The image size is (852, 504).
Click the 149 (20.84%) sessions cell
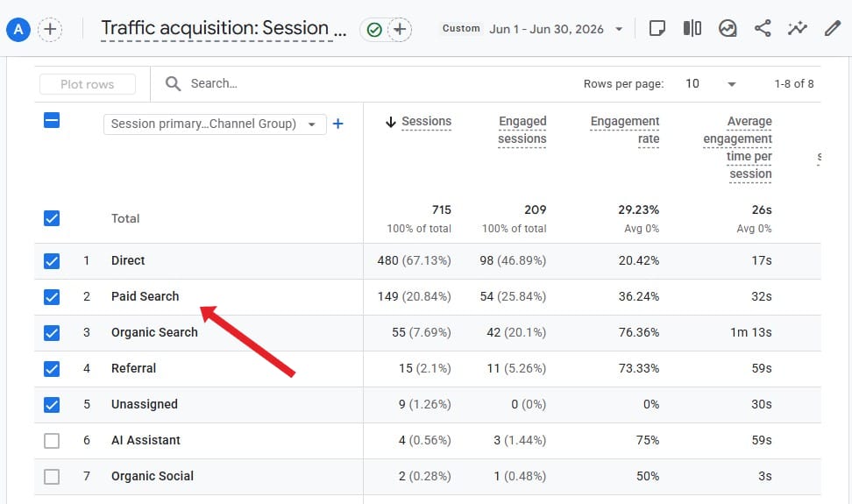coord(414,296)
